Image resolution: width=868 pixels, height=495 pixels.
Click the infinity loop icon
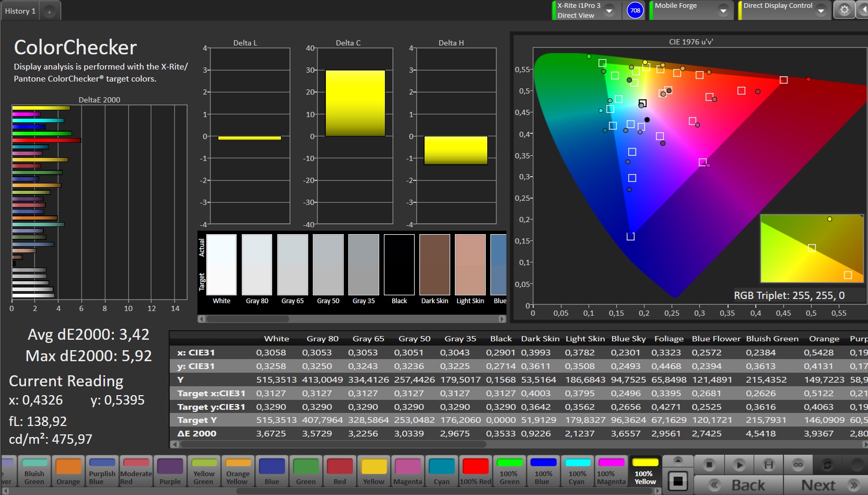coord(798,464)
